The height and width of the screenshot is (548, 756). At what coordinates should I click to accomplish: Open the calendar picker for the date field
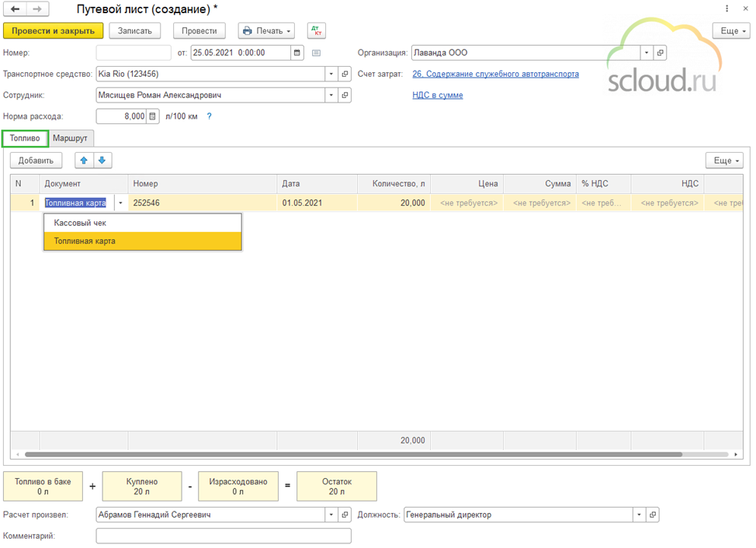click(x=297, y=53)
